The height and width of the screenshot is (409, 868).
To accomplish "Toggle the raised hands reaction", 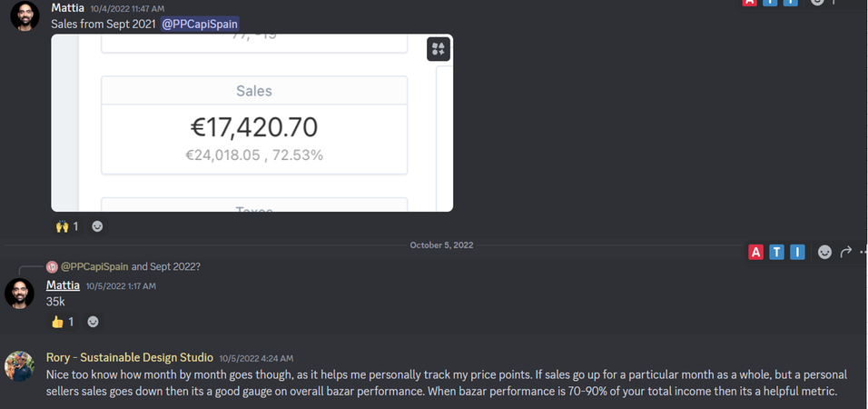I will tap(67, 226).
